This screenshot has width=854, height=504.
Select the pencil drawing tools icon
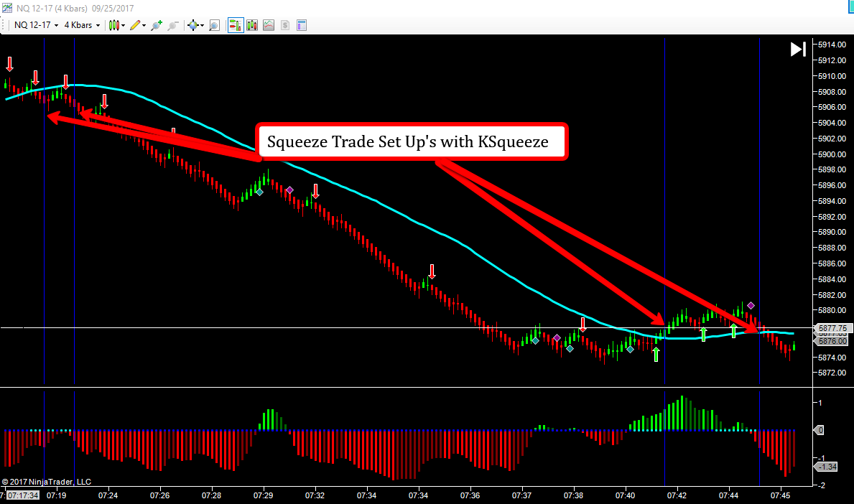point(137,25)
